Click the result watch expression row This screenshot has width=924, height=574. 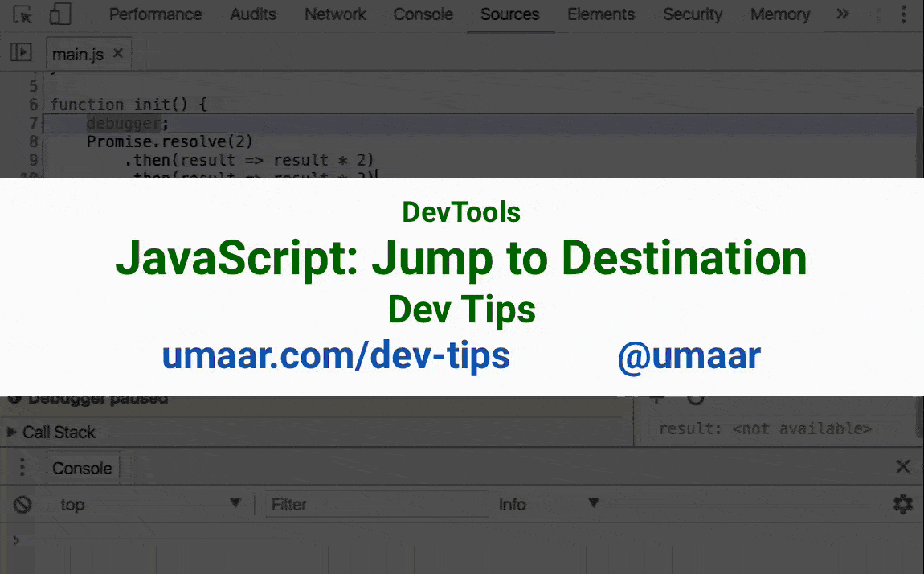tap(764, 428)
